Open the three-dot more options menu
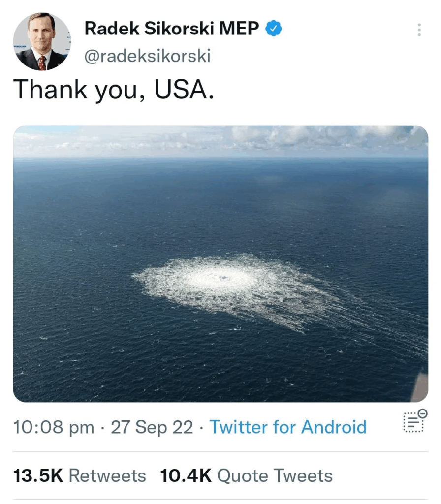Screen dimensions: 441x504 pos(419,30)
